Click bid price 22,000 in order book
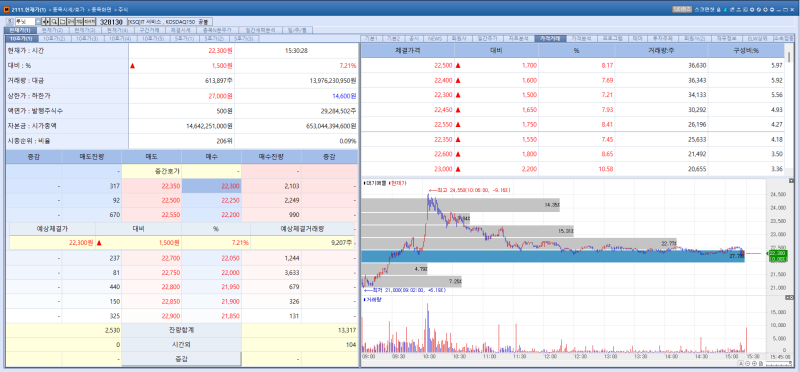The height and width of the screenshot is (372, 800). [212, 273]
